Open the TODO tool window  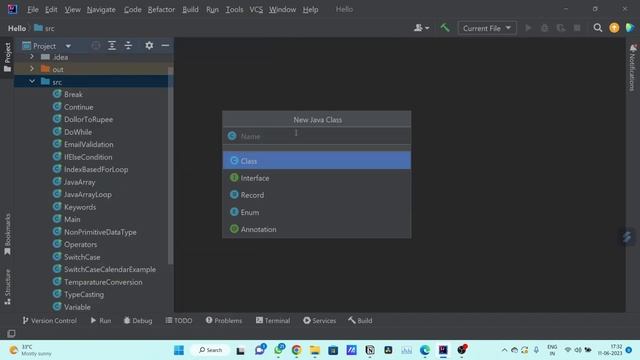pyautogui.click(x=179, y=321)
